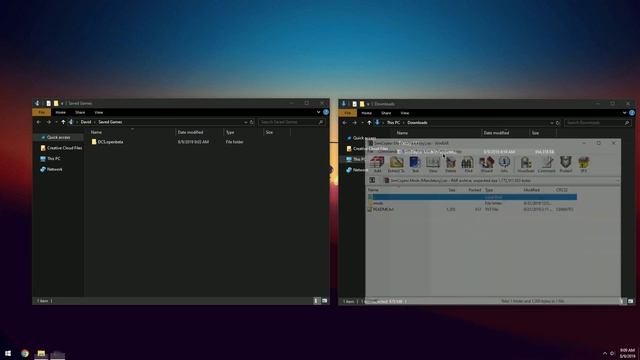
Task: Open File Explorer from the taskbar
Action: click(x=41, y=353)
